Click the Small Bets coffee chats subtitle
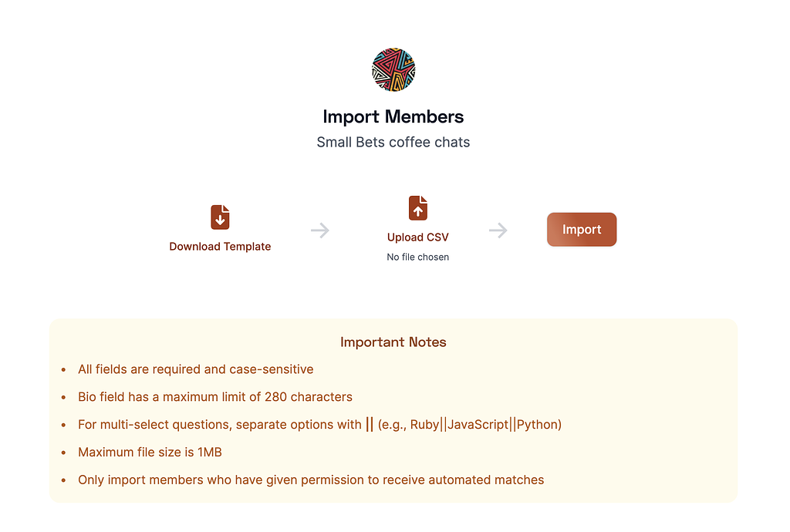The width and height of the screenshot is (790, 532). tap(393, 143)
